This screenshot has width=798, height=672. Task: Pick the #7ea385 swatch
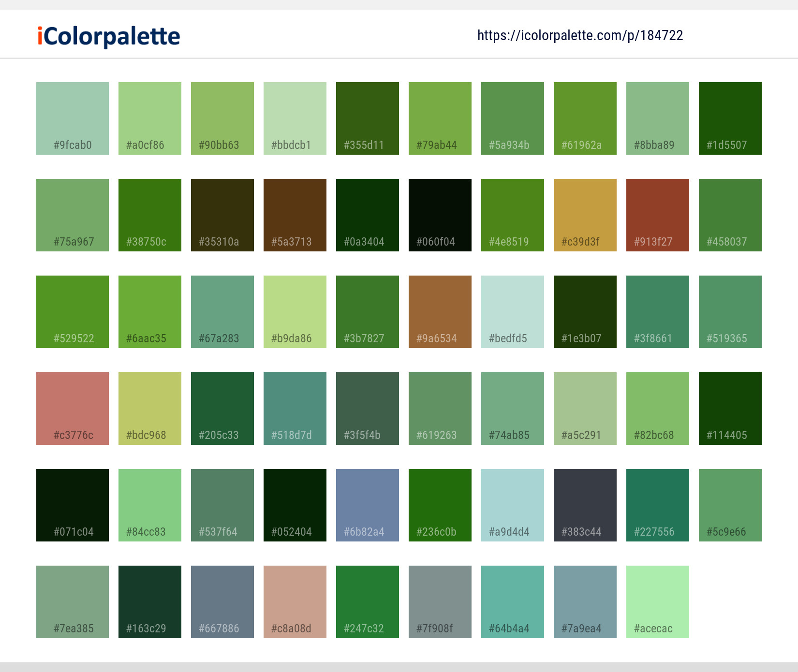(x=73, y=602)
